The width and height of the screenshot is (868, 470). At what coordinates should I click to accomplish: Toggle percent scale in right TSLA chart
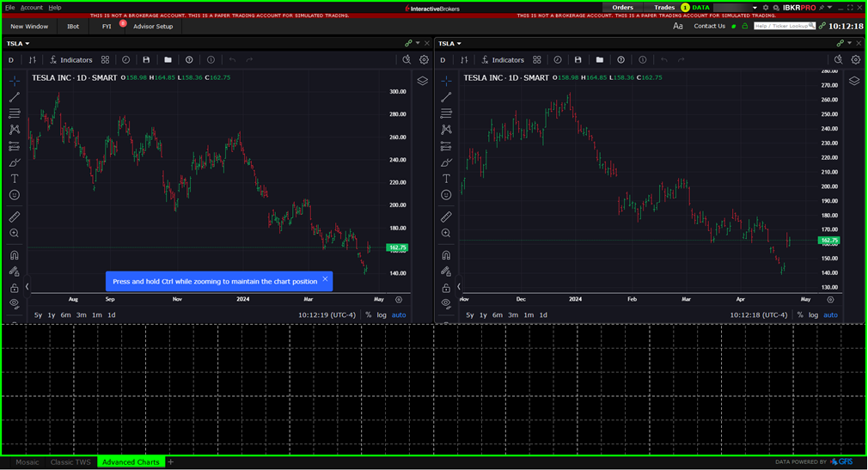pyautogui.click(x=800, y=315)
